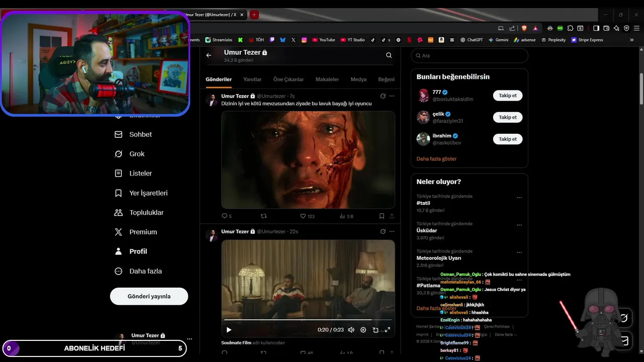Screen dimensions: 644x362
Task: Like the post with 123 likes
Action: (307, 216)
